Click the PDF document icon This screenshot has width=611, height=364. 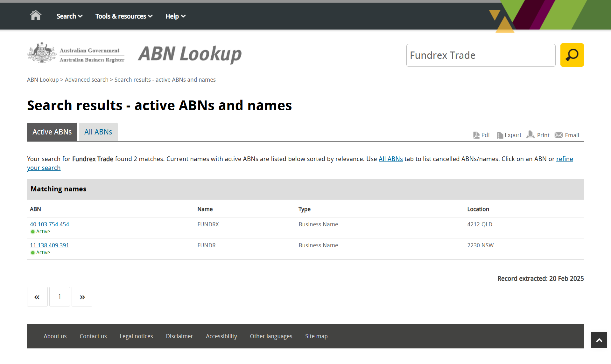click(476, 135)
